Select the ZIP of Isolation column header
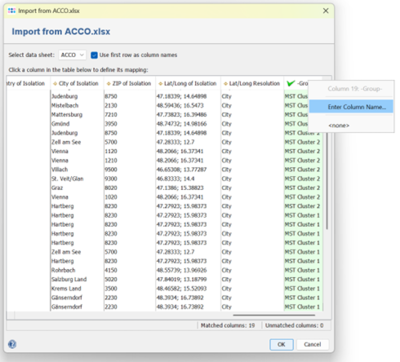This screenshot has width=400, height=362. 129,83
